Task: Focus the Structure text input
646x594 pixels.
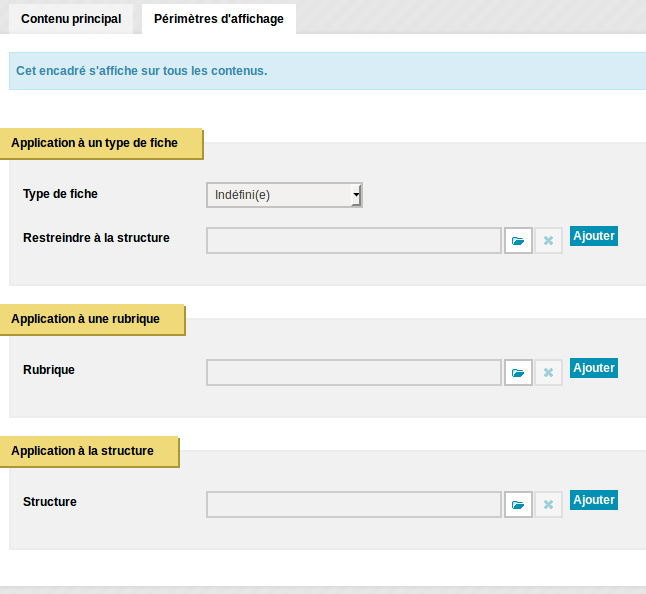Action: coord(354,505)
